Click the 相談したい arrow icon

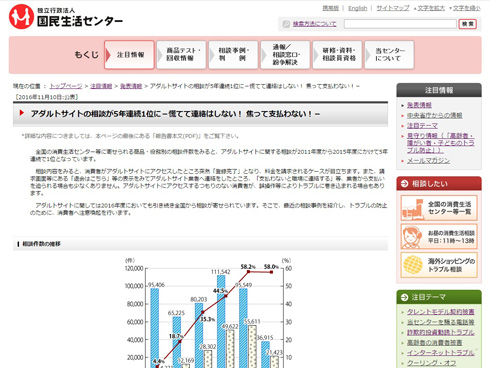point(404,184)
